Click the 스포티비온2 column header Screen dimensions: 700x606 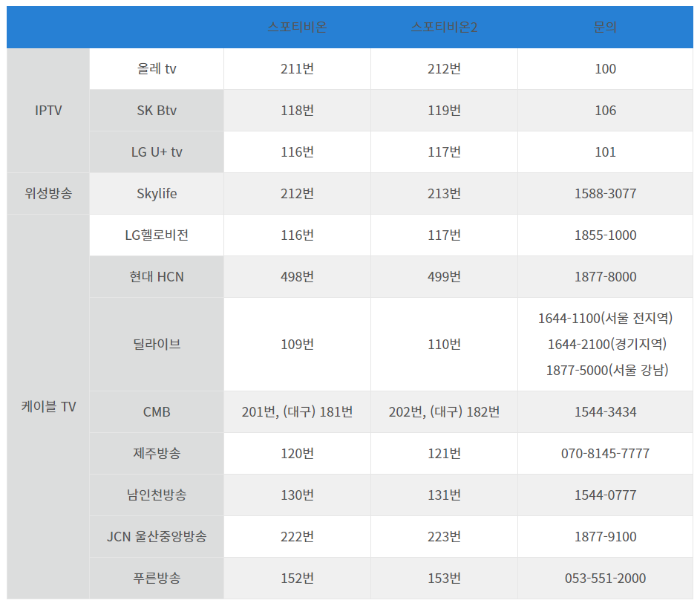tap(444, 27)
